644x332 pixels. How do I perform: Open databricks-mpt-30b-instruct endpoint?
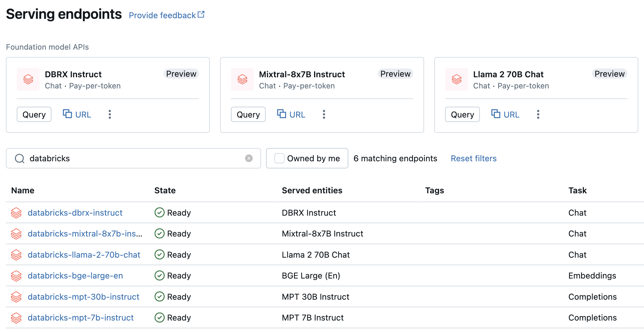84,297
